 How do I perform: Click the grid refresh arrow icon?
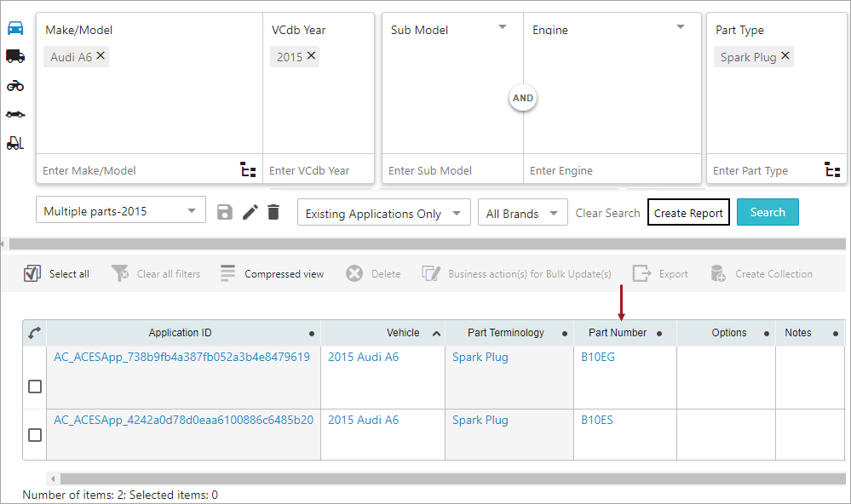click(x=35, y=333)
